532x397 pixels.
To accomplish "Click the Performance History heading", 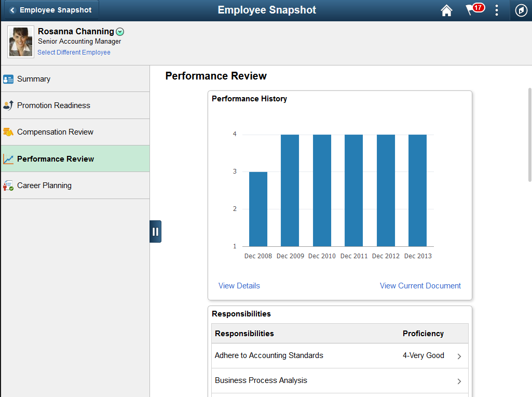I will click(249, 99).
